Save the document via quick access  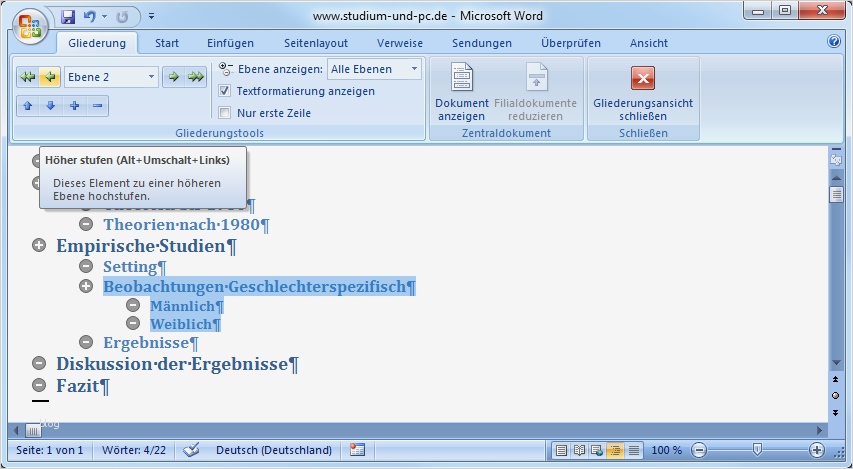click(68, 16)
